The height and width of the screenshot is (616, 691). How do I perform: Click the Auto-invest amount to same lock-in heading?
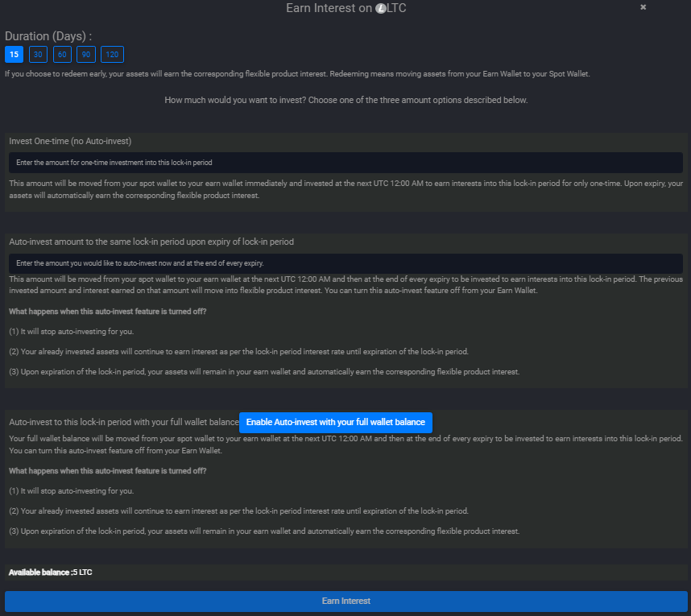pyautogui.click(x=151, y=242)
